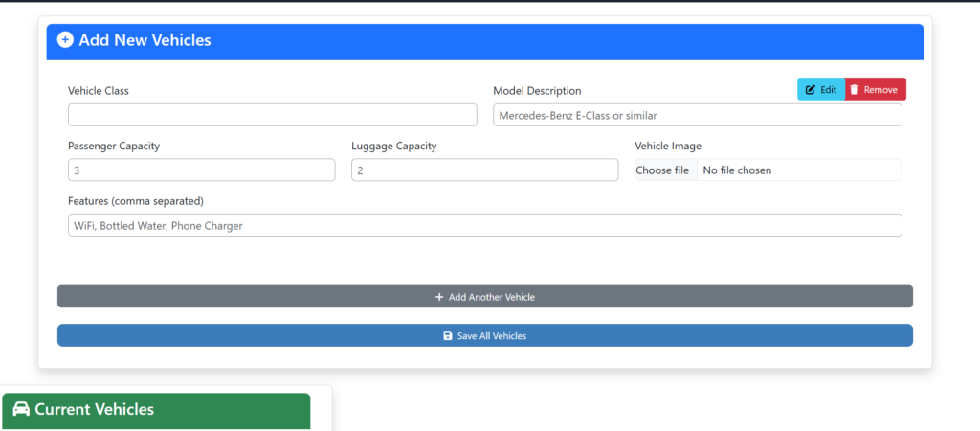The height and width of the screenshot is (431, 980).
Task: Click the trash icon on the Remove button
Action: (855, 90)
